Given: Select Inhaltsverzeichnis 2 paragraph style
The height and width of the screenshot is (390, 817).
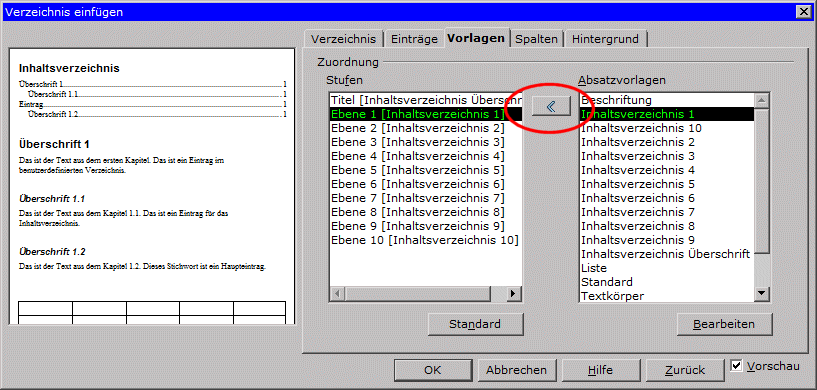Looking at the screenshot, I should (x=667, y=142).
